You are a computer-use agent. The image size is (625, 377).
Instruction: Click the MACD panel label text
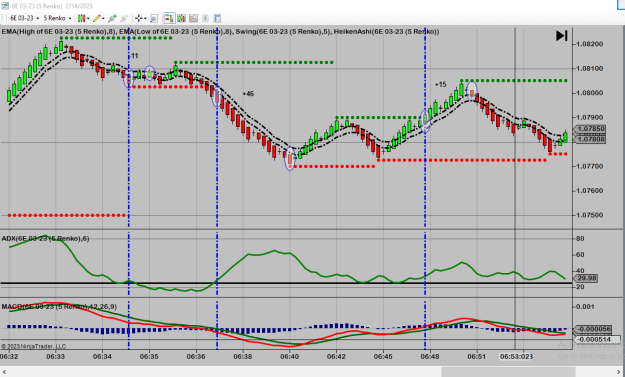pos(59,306)
